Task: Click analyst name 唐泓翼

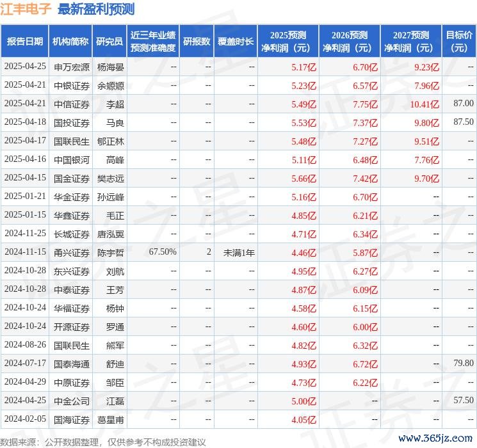Action: pyautogui.click(x=111, y=234)
